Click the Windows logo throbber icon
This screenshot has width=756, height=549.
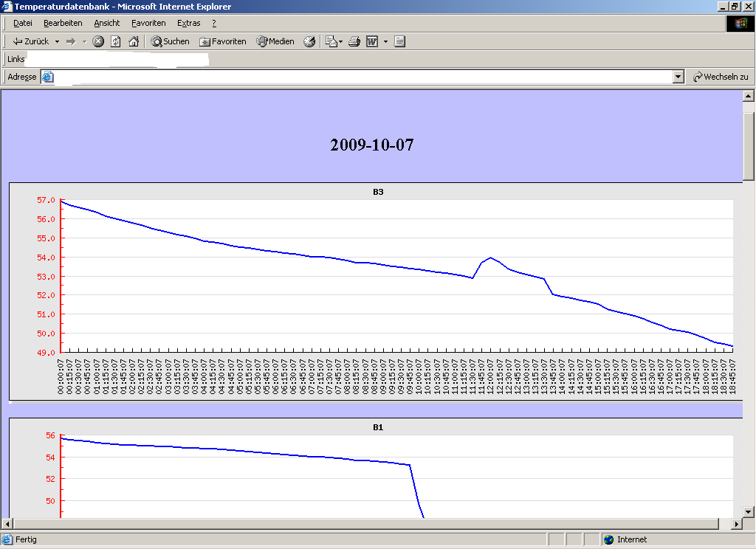pyautogui.click(x=740, y=24)
